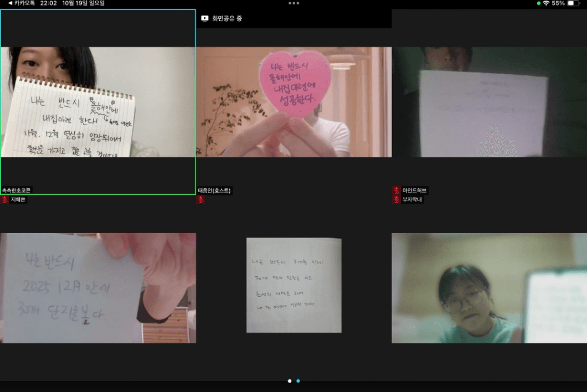Tap the muted mic icon beside 지혜쑨
Screen dimensions: 587x392
(5, 200)
